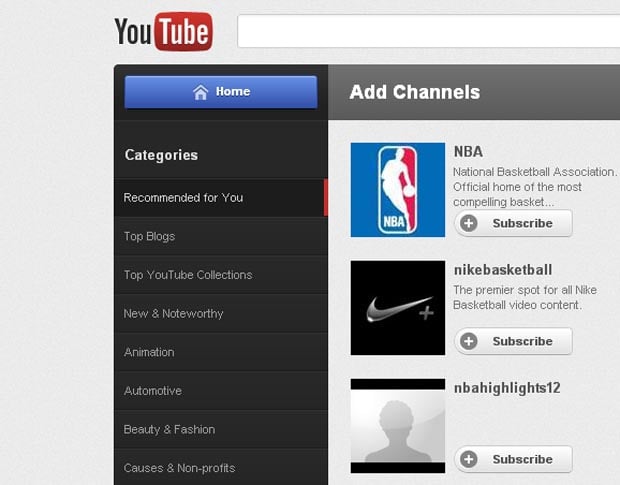Select Recommended for You category
This screenshot has width=620, height=485.
[183, 198]
